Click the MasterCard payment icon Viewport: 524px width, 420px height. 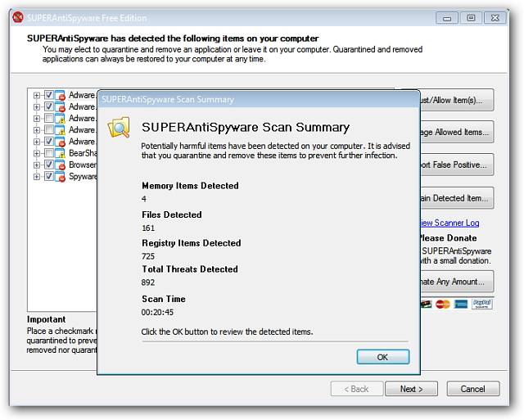coord(443,304)
